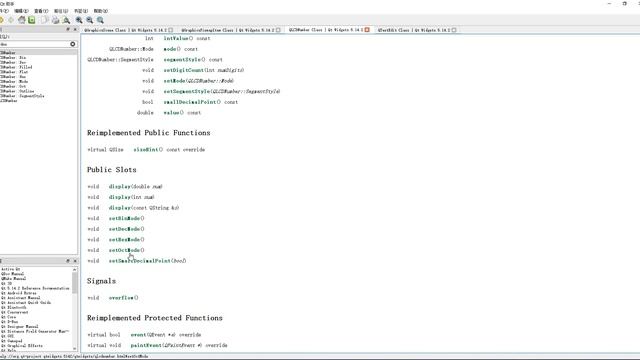Image resolution: width=640 pixels, height=360 pixels.
Task: Close the lower contents dock panel
Action: tap(75, 261)
